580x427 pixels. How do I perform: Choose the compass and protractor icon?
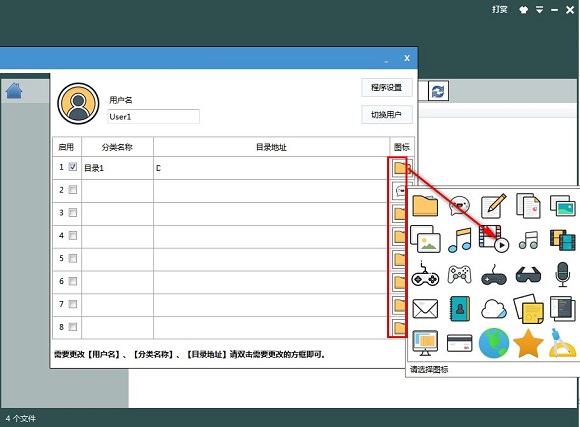[562, 343]
